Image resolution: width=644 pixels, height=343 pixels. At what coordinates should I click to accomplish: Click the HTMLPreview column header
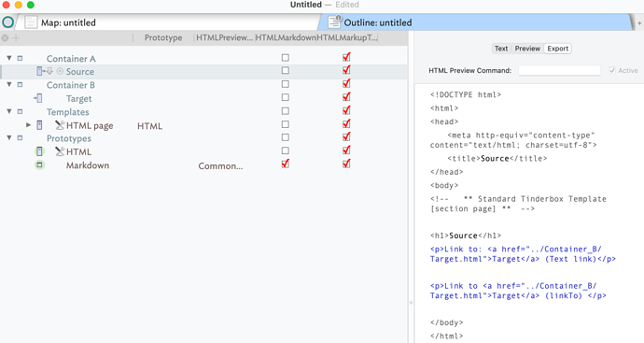pyautogui.click(x=224, y=37)
